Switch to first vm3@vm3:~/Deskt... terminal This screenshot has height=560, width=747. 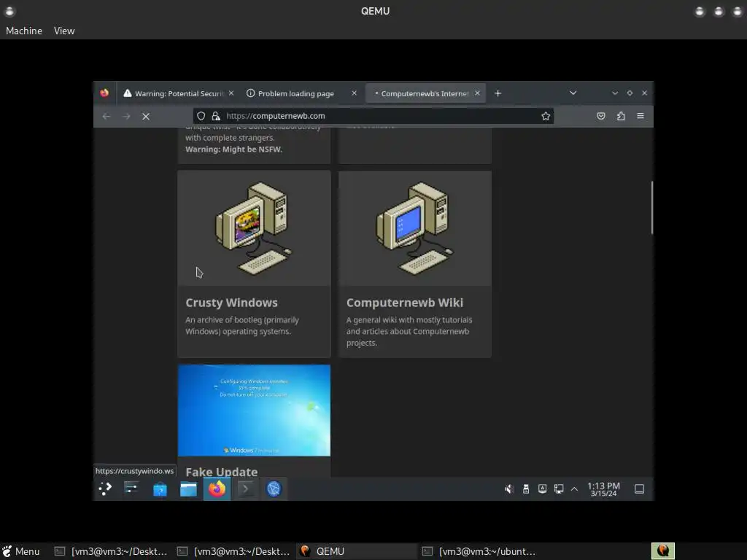click(x=111, y=551)
